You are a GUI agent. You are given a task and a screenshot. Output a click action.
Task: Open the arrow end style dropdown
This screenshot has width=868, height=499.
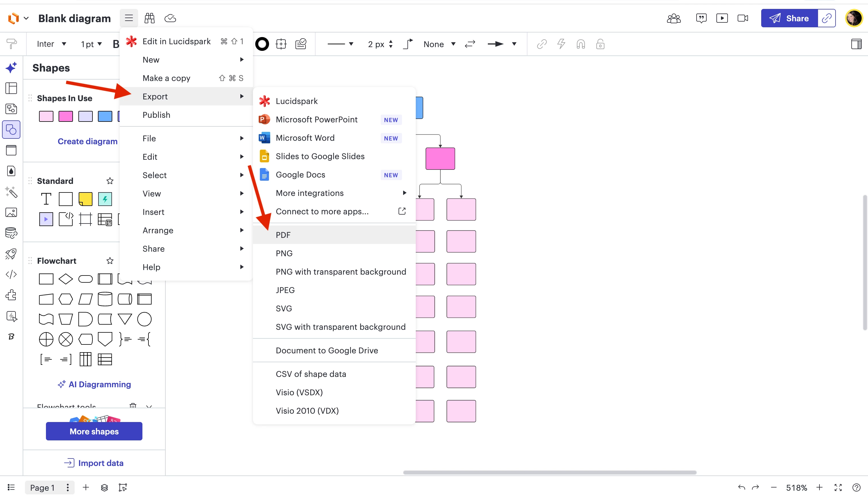pos(514,44)
